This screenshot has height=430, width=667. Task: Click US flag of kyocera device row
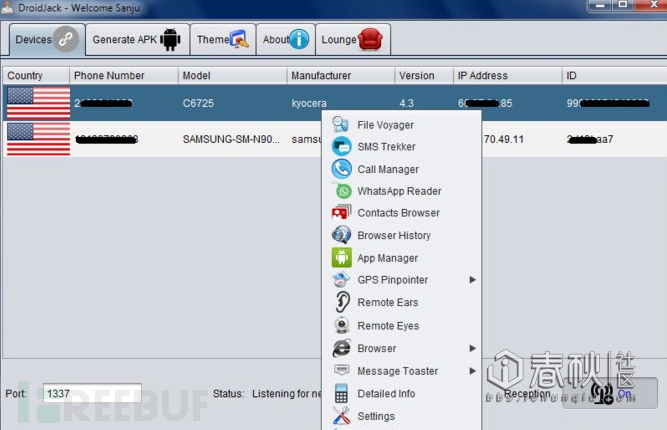click(x=38, y=103)
